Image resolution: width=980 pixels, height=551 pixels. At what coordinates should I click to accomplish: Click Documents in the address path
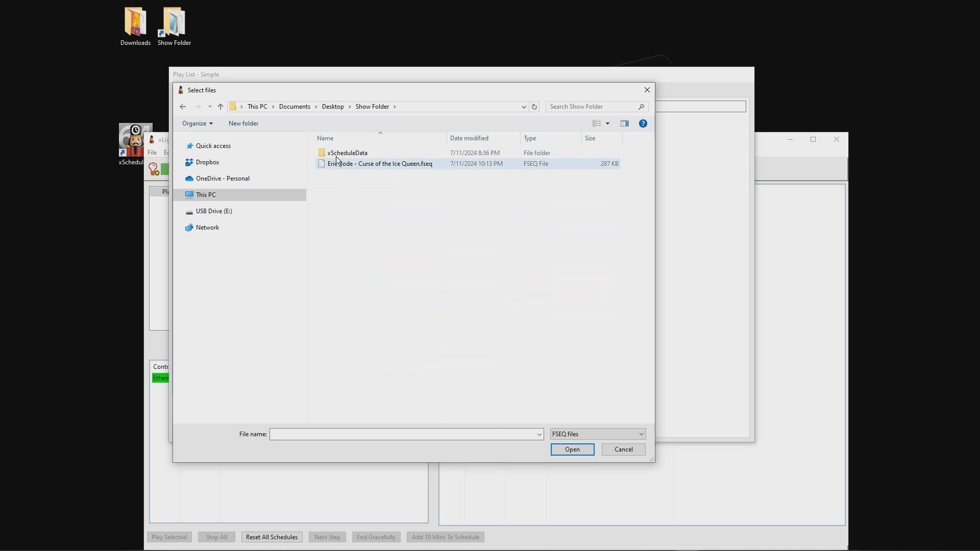tap(295, 107)
